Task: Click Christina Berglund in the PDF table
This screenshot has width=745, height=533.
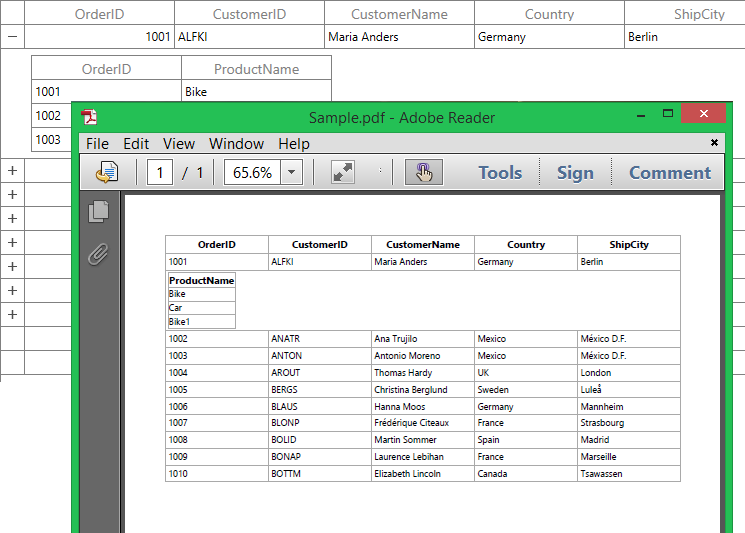Action: [411, 390]
